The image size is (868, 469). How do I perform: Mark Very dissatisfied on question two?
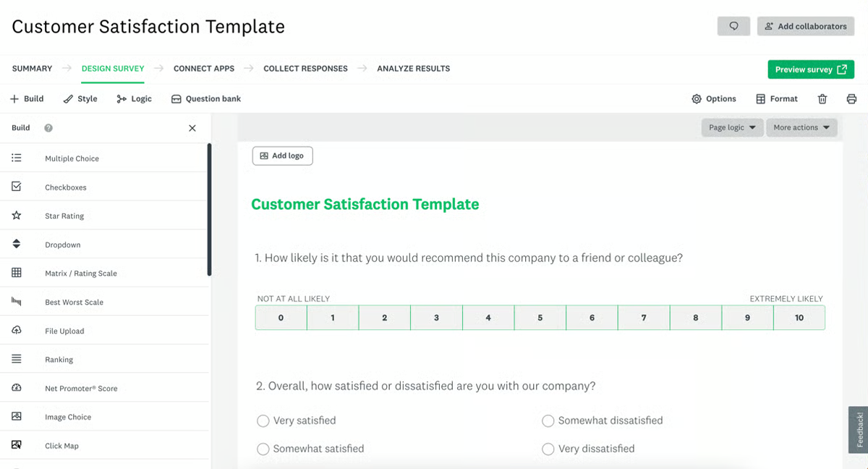[x=548, y=449]
